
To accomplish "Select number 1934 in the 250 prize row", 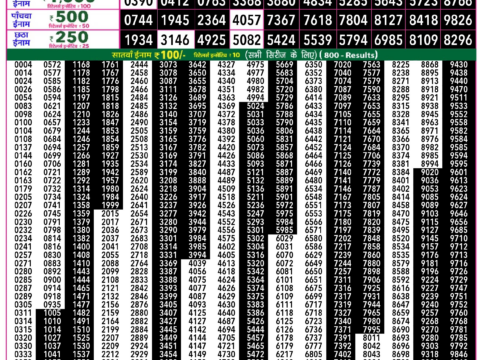I will pyautogui.click(x=138, y=40).
